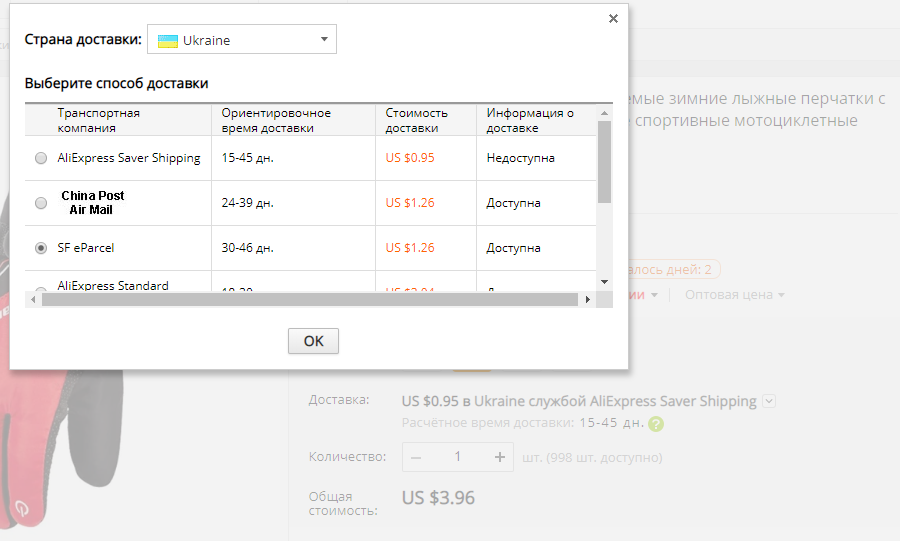
Task: Click the horizontal scrollbar right arrow
Action: [x=587, y=299]
